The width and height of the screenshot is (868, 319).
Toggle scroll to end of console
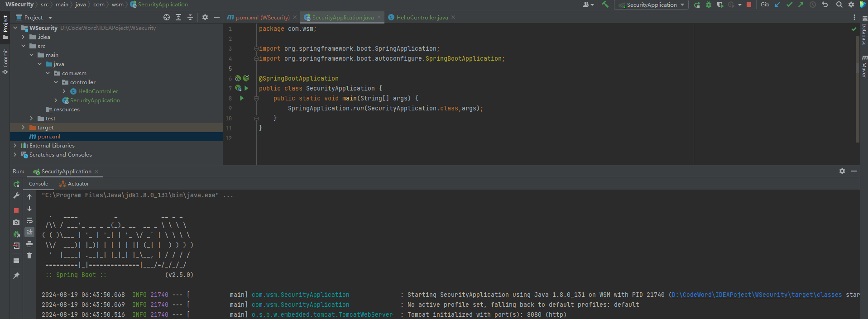[x=29, y=232]
